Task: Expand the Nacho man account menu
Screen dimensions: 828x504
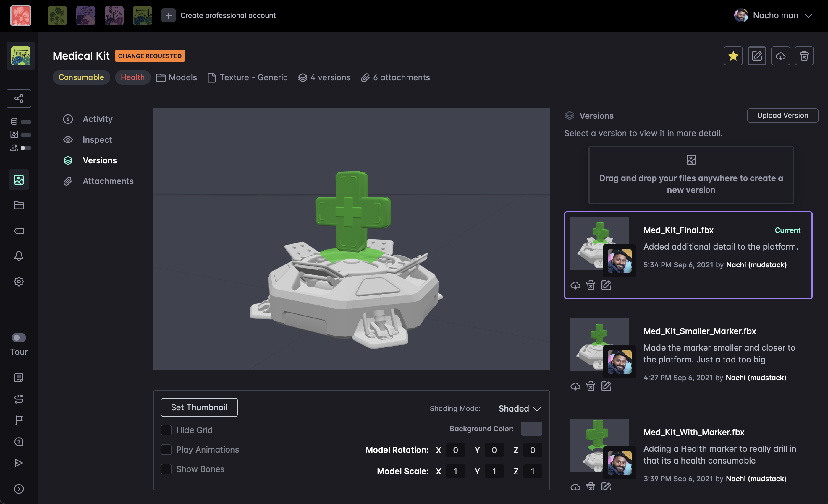Action: [x=808, y=15]
